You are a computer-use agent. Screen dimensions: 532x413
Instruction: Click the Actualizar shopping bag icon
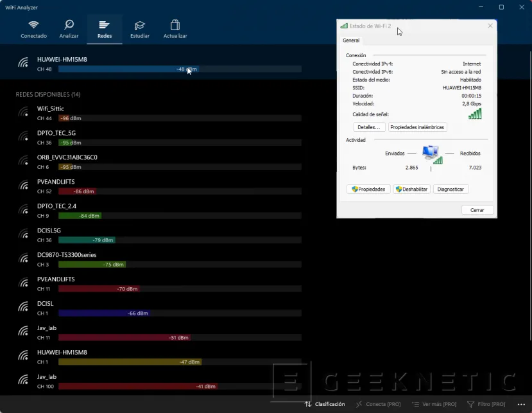click(x=175, y=29)
